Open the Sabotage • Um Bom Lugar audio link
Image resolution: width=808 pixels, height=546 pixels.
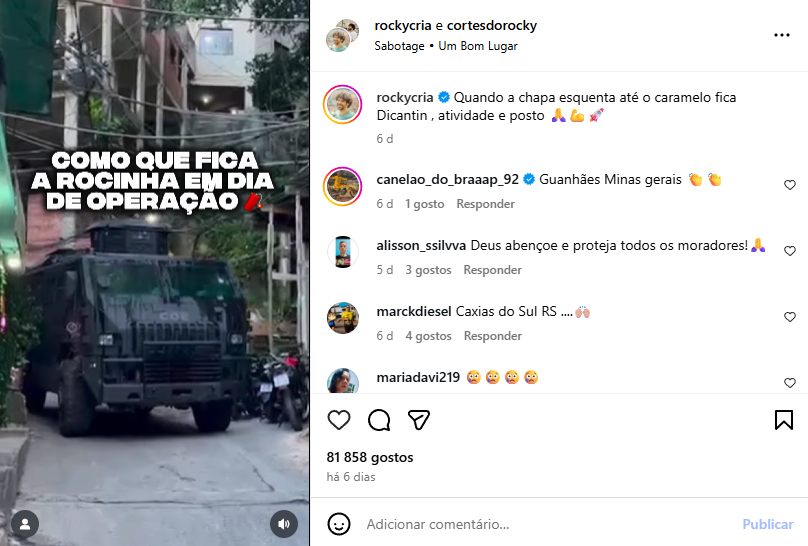pyautogui.click(x=446, y=46)
